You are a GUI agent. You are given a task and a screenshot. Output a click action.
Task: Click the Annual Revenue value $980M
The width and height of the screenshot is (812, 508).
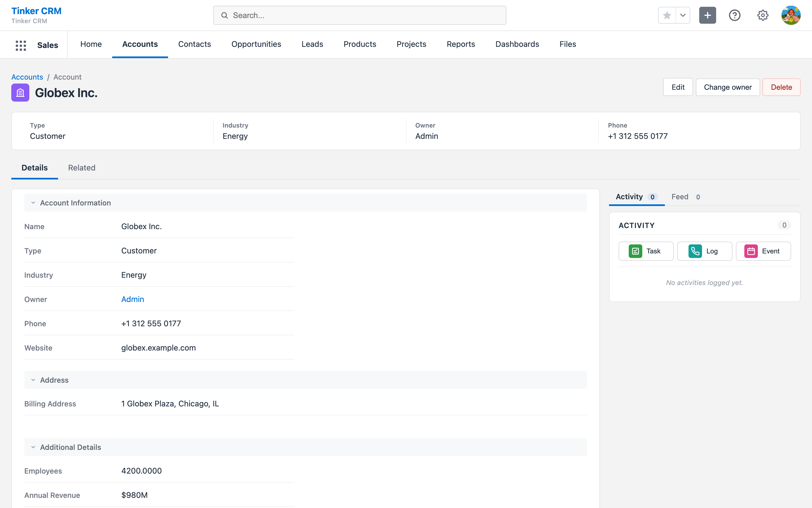point(134,495)
